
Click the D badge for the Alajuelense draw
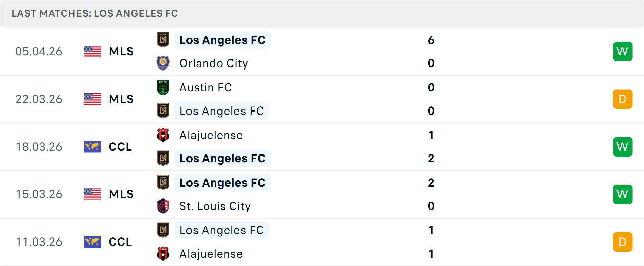click(x=623, y=242)
